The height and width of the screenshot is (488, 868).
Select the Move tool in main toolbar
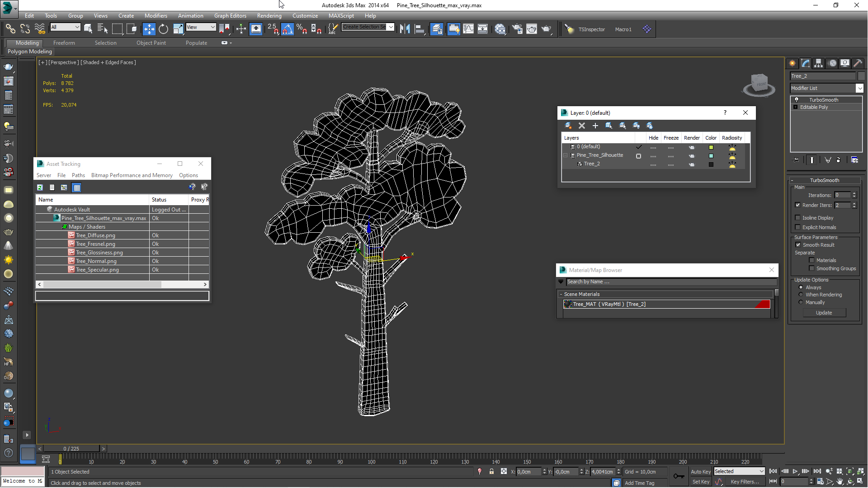coord(149,29)
